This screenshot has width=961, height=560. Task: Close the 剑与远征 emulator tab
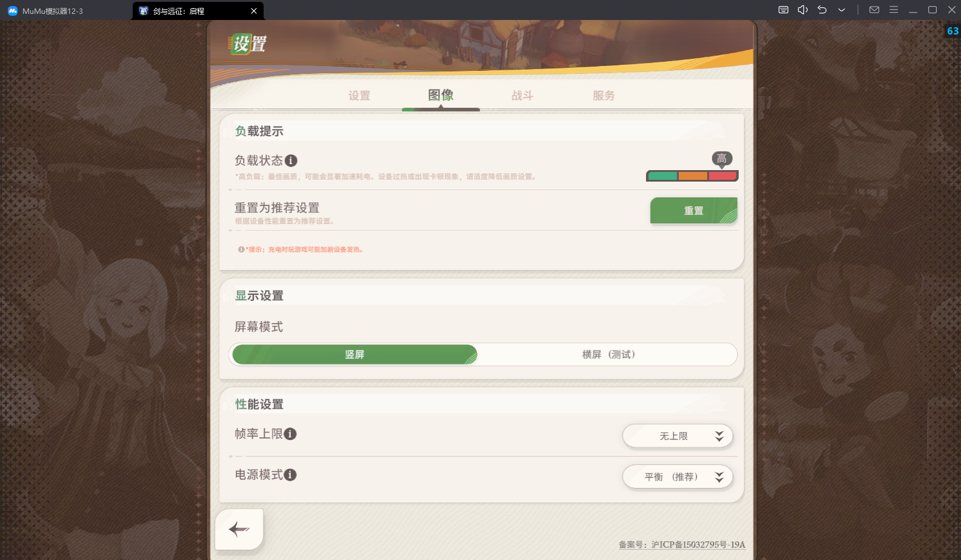[x=254, y=11]
